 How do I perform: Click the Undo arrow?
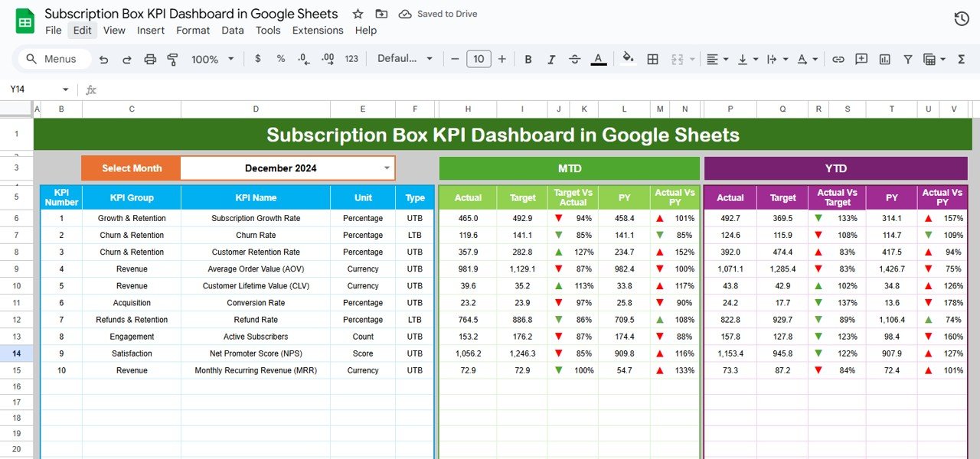pos(104,59)
